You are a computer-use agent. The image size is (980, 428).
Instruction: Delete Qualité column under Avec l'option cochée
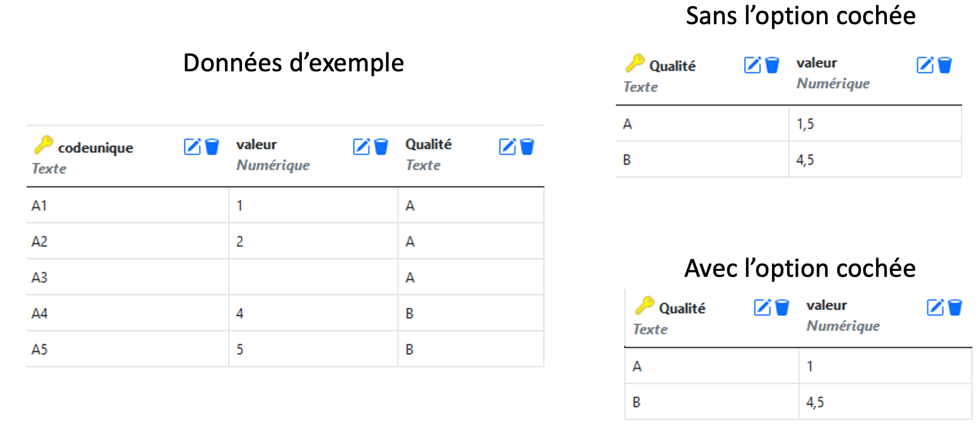(x=782, y=308)
